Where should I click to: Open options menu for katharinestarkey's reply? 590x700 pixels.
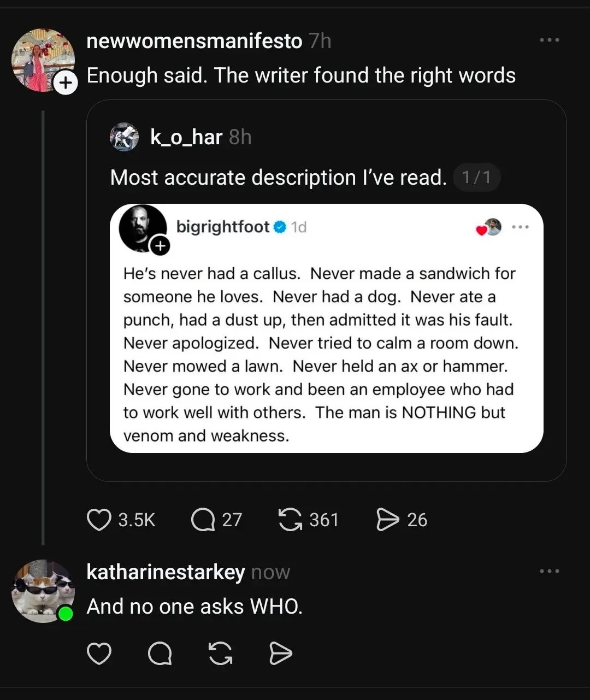point(550,570)
